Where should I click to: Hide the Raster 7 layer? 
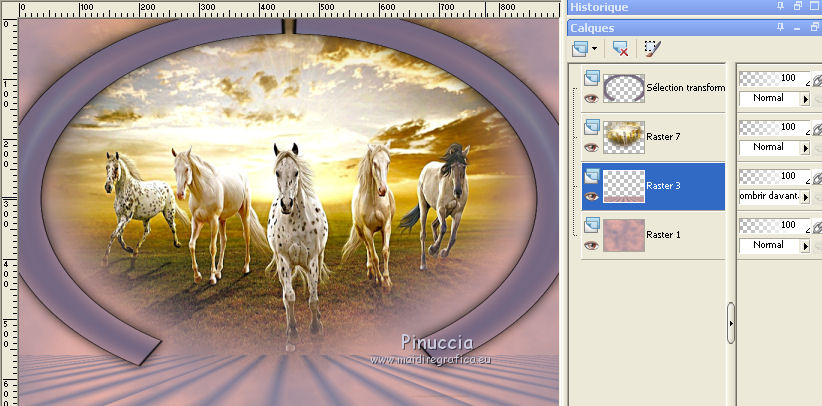tap(591, 147)
